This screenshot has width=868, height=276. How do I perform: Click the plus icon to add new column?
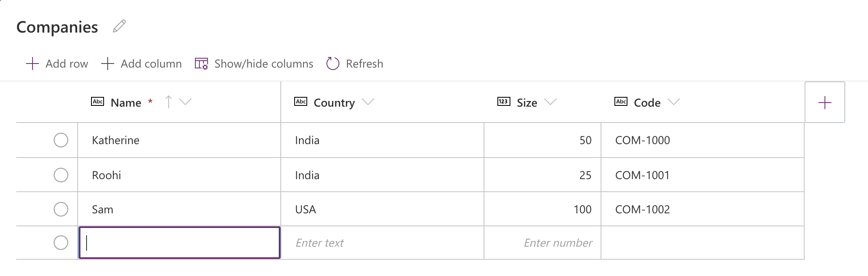click(825, 103)
